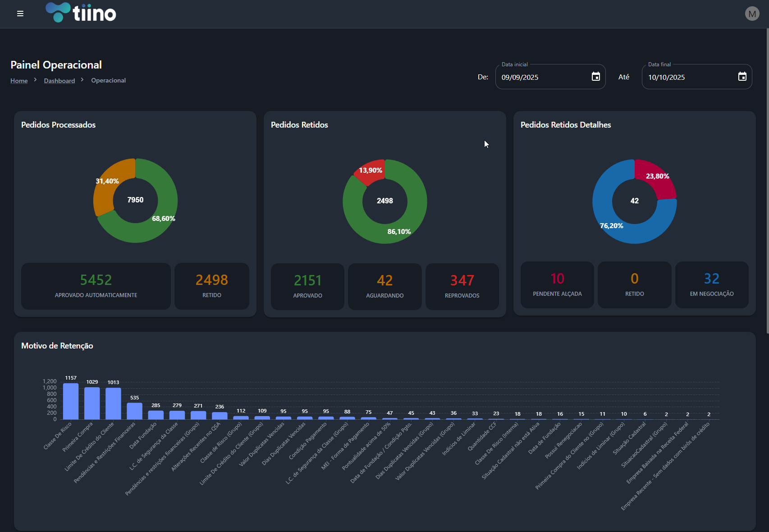Image resolution: width=769 pixels, height=532 pixels.
Task: Open the Reprovados 347 card
Action: tap(462, 287)
